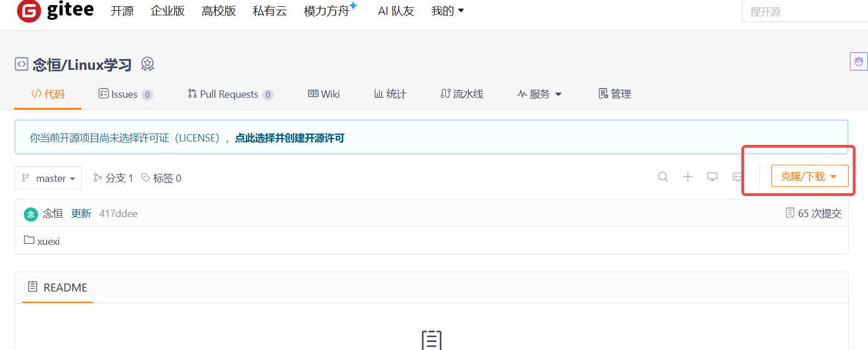Focus the 搜开源 search field
This screenshot has width=868, height=350.
(805, 11)
